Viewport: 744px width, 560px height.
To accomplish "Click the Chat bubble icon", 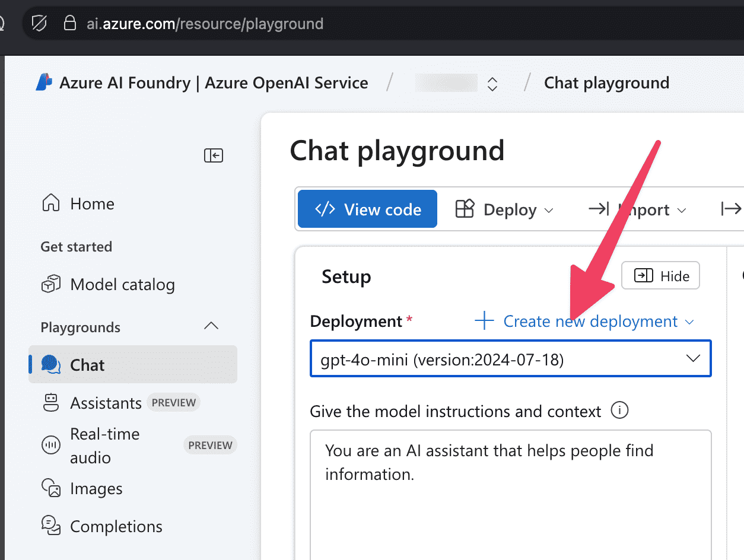I will click(x=51, y=365).
